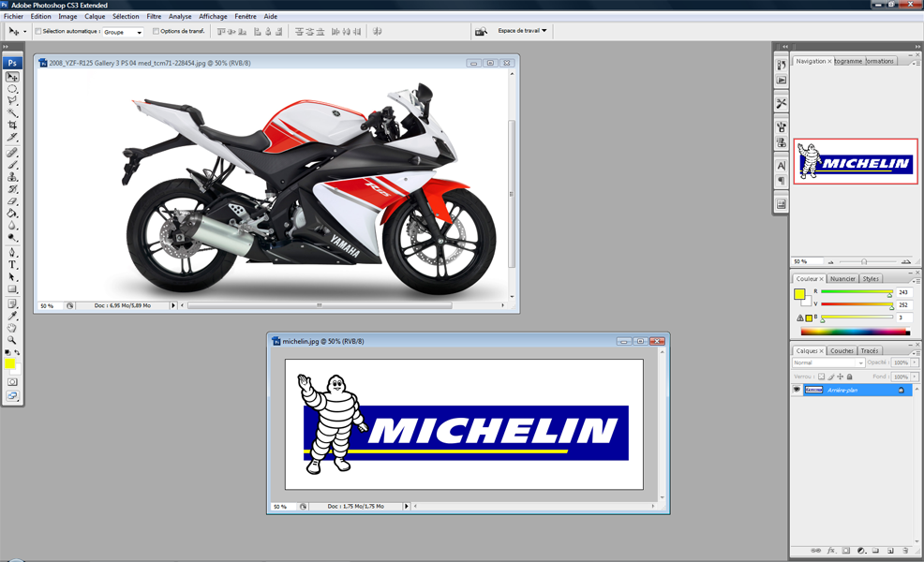Viewport: 924px width, 562px height.
Task: Click the Go to Bridge button
Action: click(481, 31)
